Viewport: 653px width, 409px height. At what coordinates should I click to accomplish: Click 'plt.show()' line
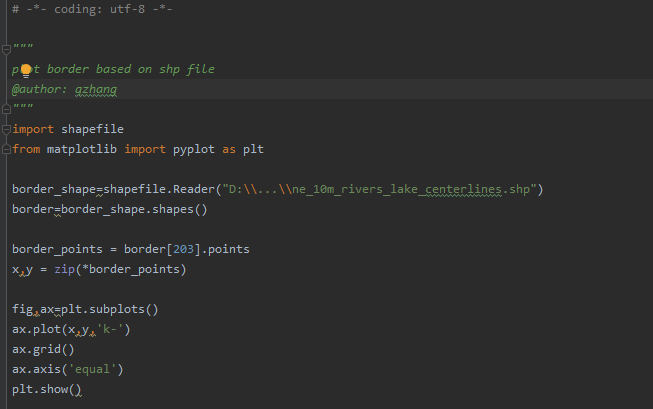[x=47, y=389]
